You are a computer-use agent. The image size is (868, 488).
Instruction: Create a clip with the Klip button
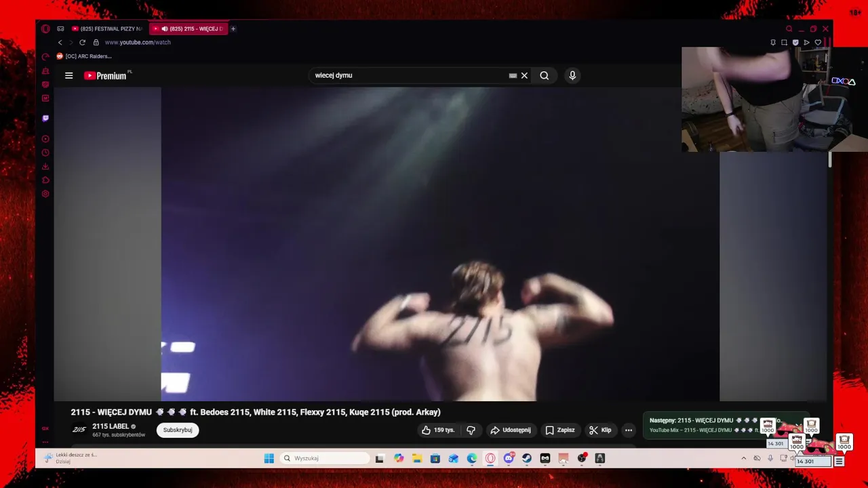pyautogui.click(x=600, y=430)
